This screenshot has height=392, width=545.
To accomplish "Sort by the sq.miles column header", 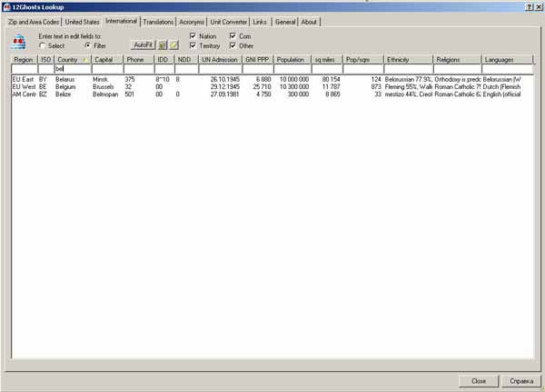I will [327, 60].
